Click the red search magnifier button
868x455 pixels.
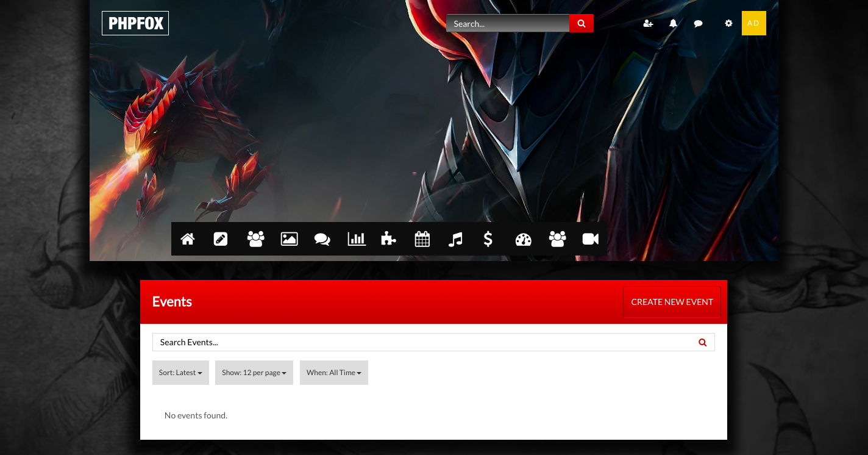coord(582,23)
